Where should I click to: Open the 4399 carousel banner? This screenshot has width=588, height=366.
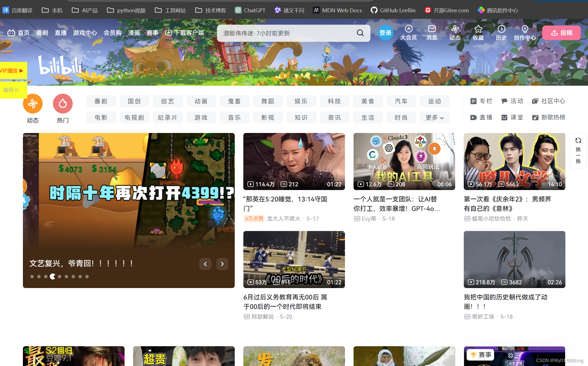pos(129,210)
